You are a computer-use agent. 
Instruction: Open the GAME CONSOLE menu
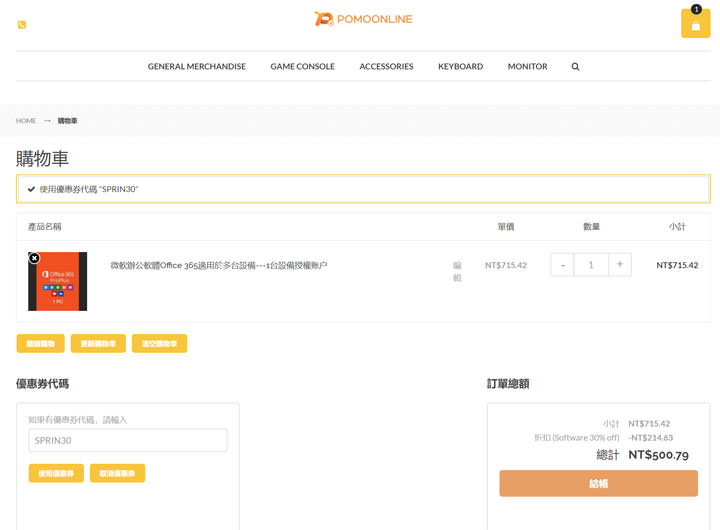(302, 67)
